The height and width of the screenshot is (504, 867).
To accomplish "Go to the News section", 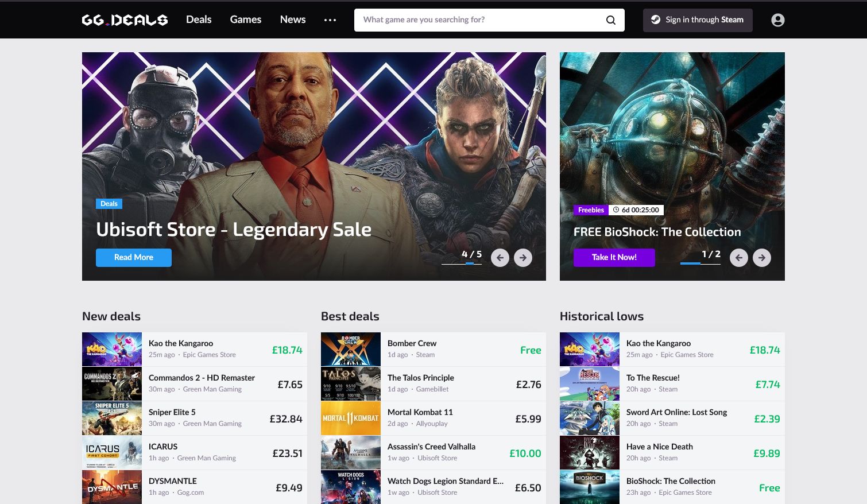I will click(x=293, y=20).
